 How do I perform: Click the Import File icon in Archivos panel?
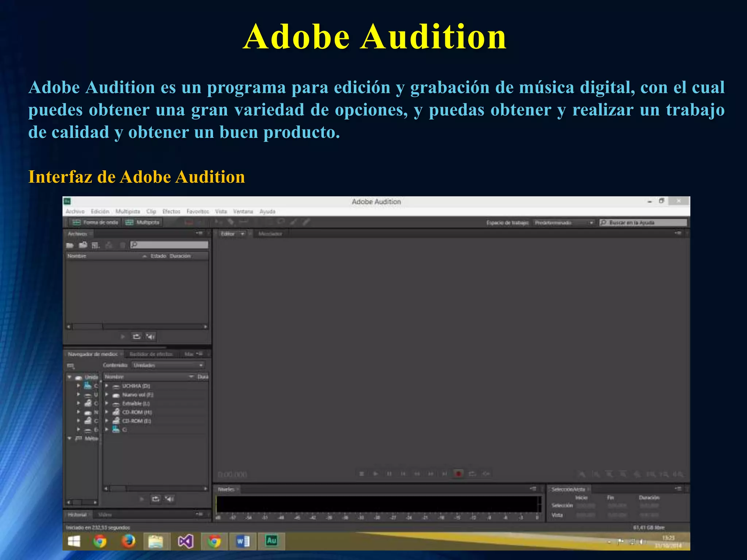(x=83, y=245)
